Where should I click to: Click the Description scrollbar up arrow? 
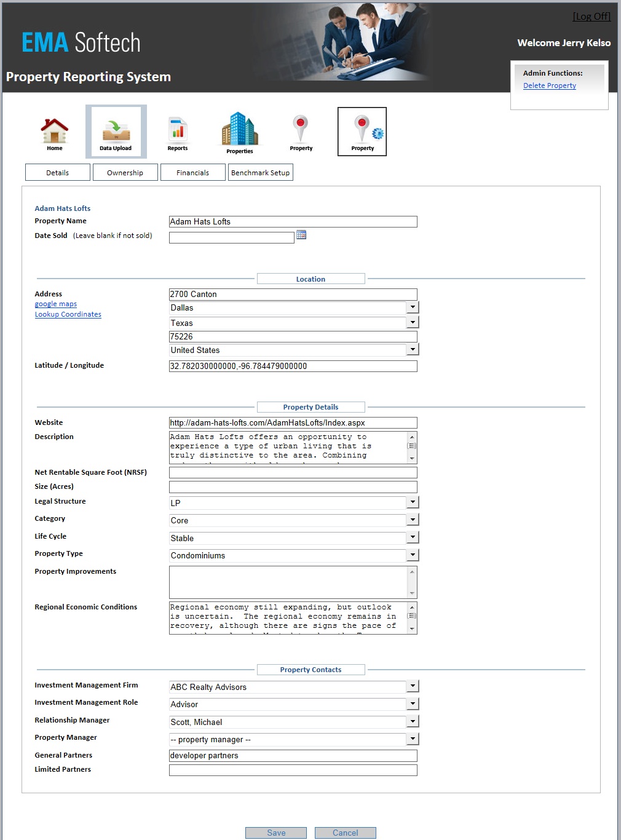(x=412, y=437)
